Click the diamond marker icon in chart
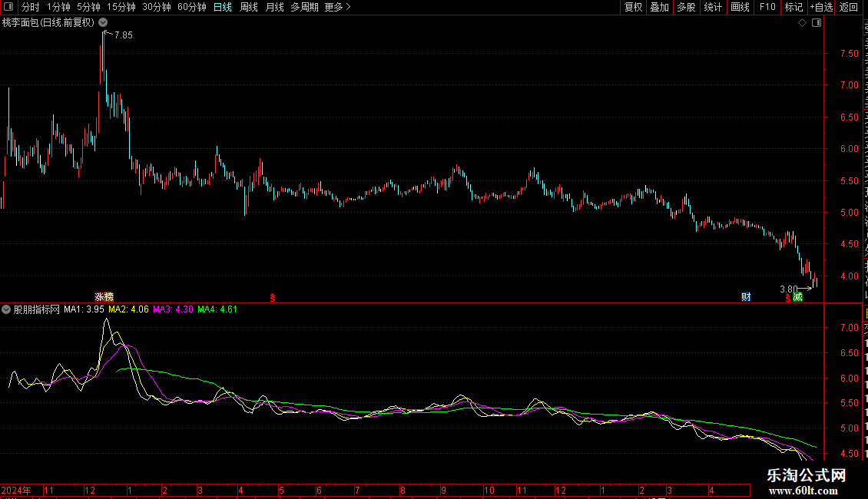Viewport: 868px width, 499px height. click(x=802, y=23)
